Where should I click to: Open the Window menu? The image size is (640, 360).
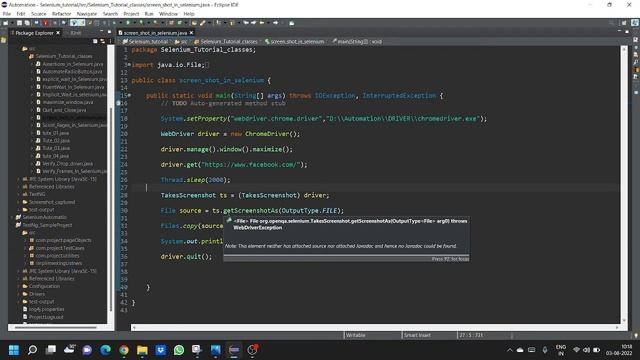168,14
